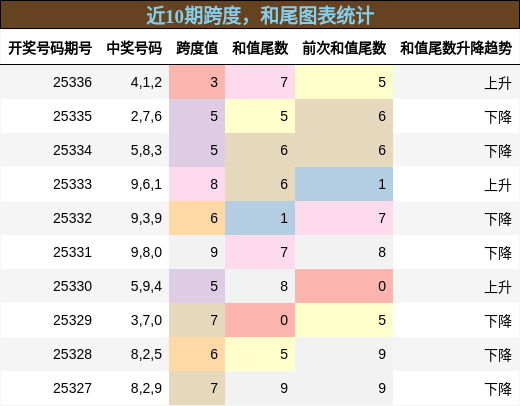Click sum tail 1 in row 25332

pyautogui.click(x=260, y=218)
